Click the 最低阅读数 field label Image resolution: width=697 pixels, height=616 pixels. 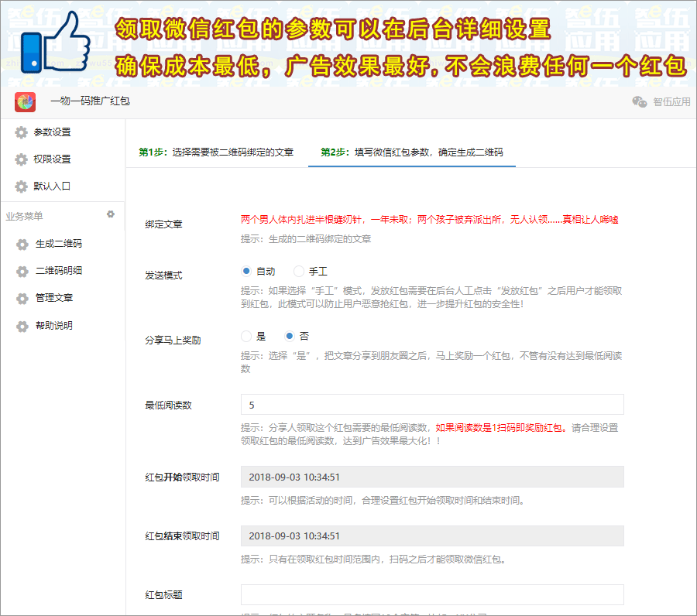[169, 405]
